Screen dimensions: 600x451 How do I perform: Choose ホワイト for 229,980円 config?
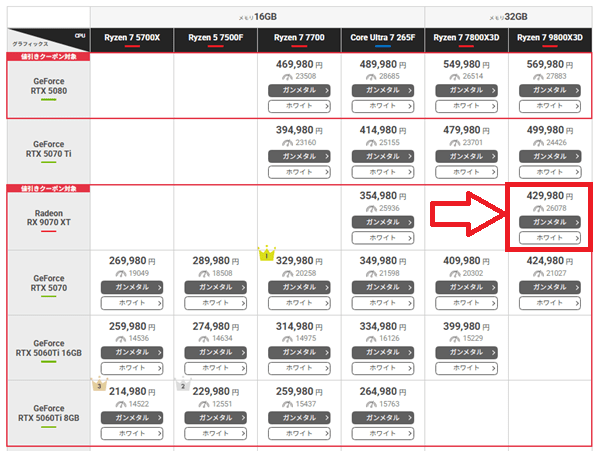(x=215, y=433)
